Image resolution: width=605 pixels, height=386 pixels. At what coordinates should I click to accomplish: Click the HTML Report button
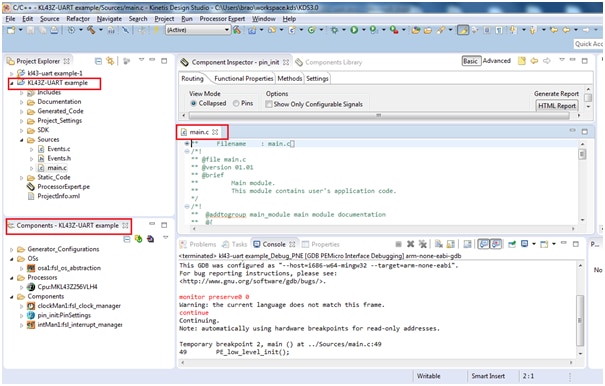(556, 105)
